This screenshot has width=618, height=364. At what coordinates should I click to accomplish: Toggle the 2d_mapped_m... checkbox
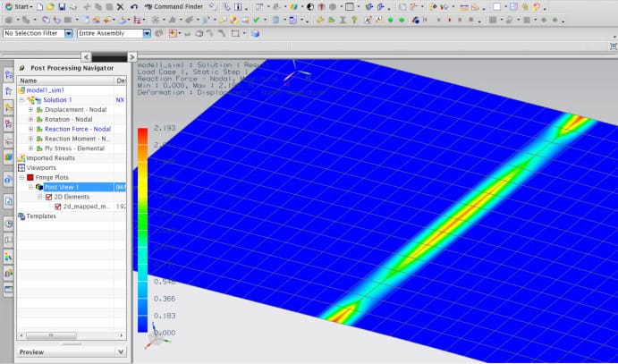tap(58, 207)
